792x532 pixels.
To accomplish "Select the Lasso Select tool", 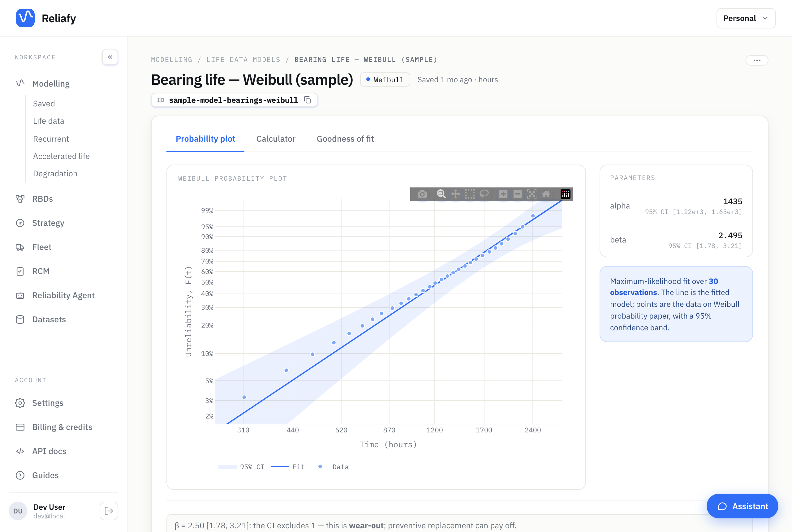I will [x=484, y=194].
